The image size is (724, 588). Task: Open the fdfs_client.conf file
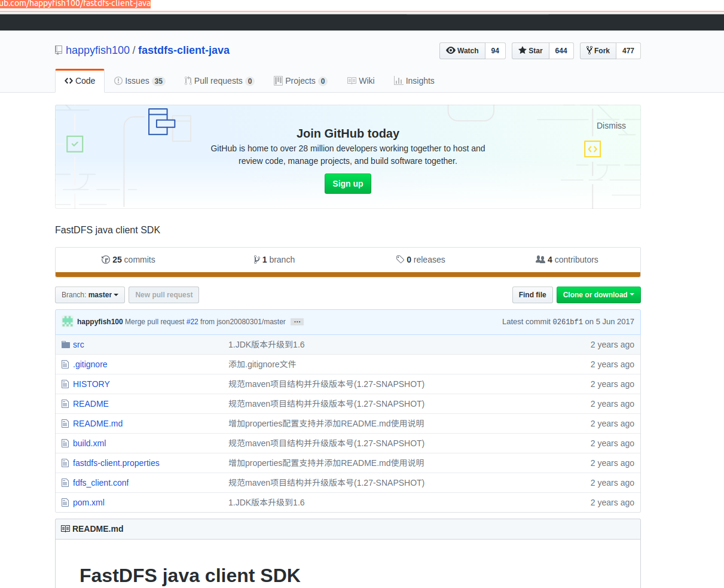coord(101,483)
